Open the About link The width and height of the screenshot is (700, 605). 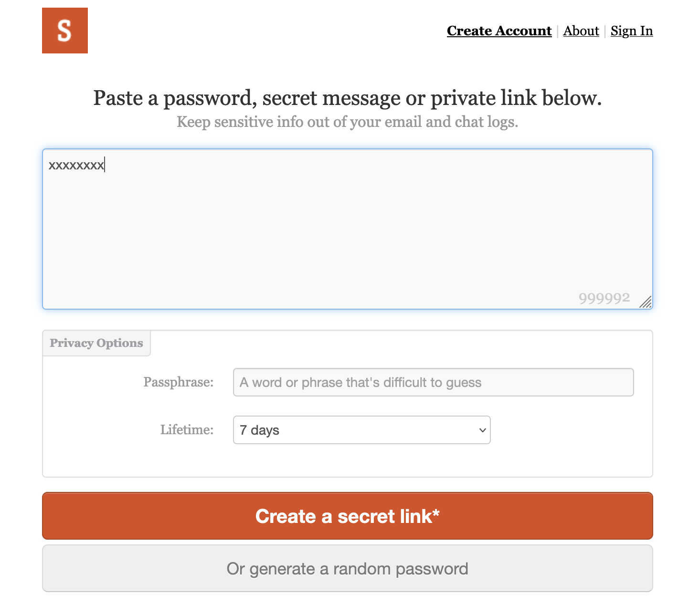(581, 31)
